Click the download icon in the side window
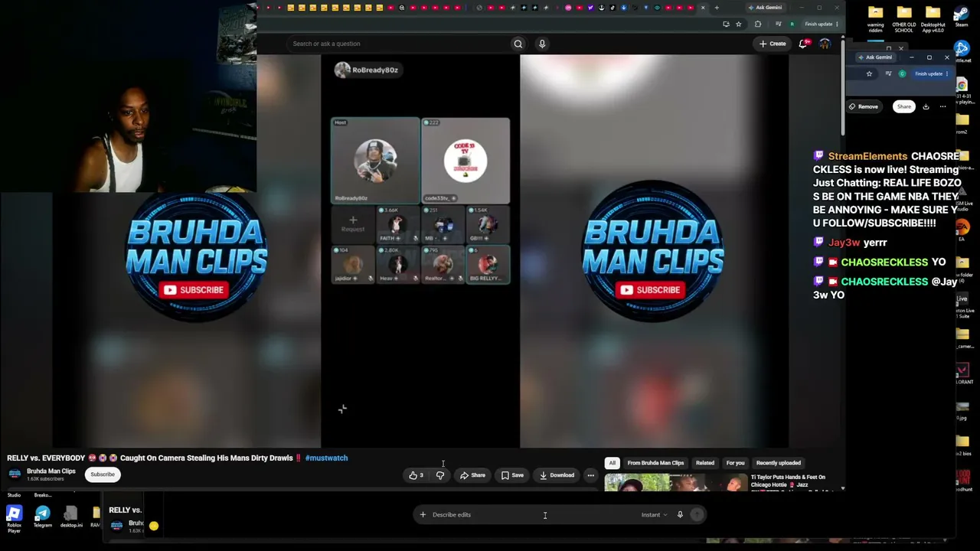The image size is (980, 551). [926, 106]
